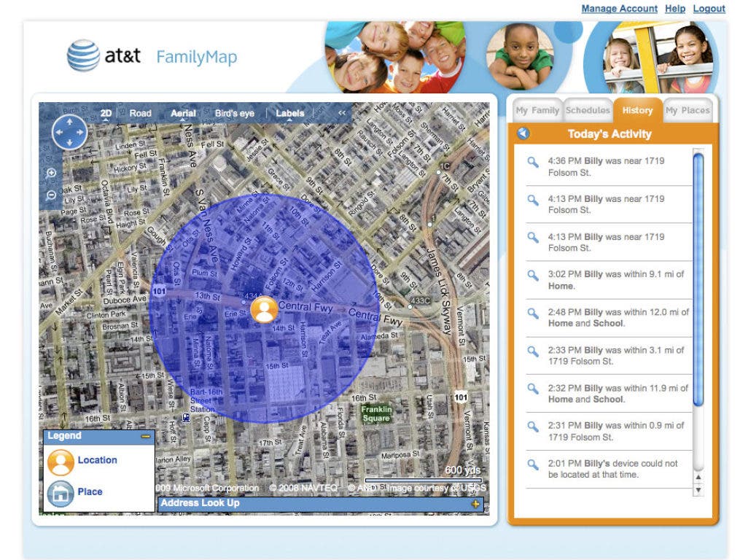Zoom out with the minus magnifier

[52, 195]
